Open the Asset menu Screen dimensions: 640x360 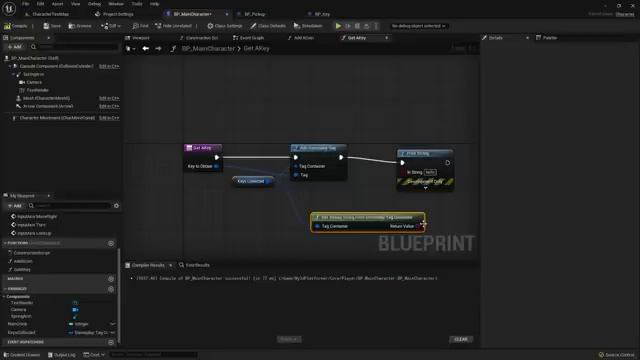[58, 4]
